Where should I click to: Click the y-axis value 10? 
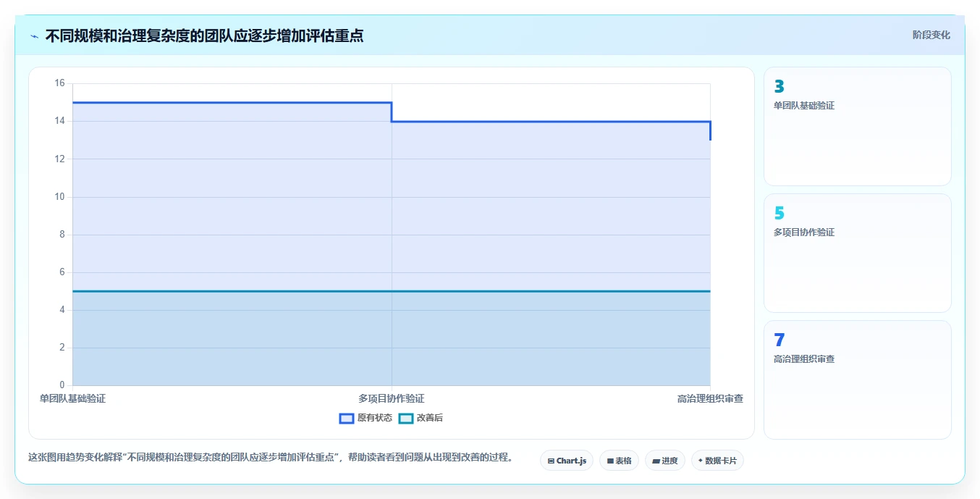[x=59, y=196]
